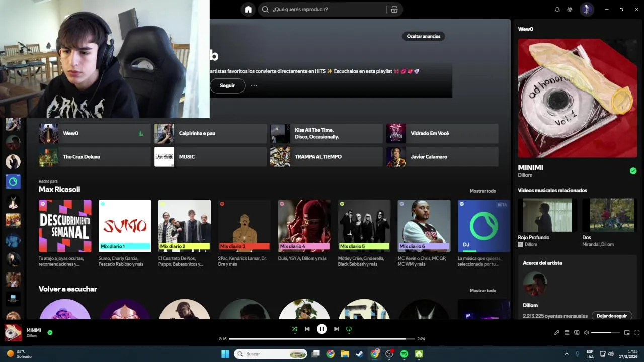Viewport: 644px width, 362px height.
Task: Open Dillom artist name under Acerca del artista
Action: (530, 305)
